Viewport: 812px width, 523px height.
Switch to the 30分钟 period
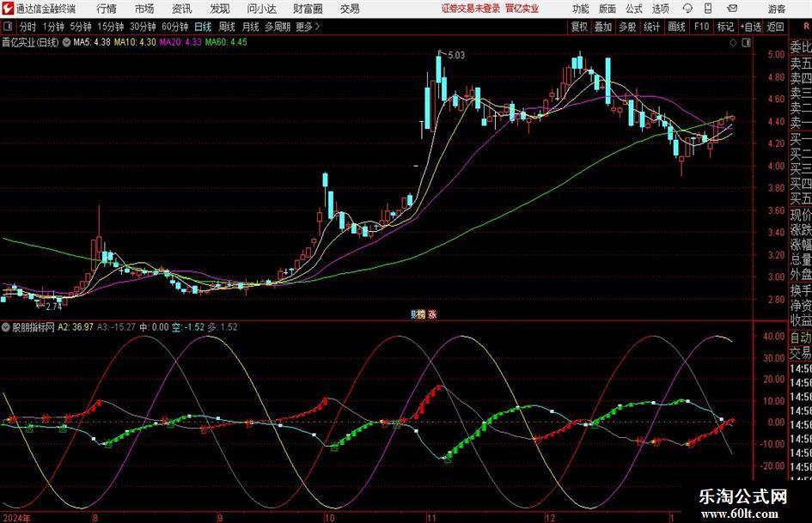pos(143,27)
